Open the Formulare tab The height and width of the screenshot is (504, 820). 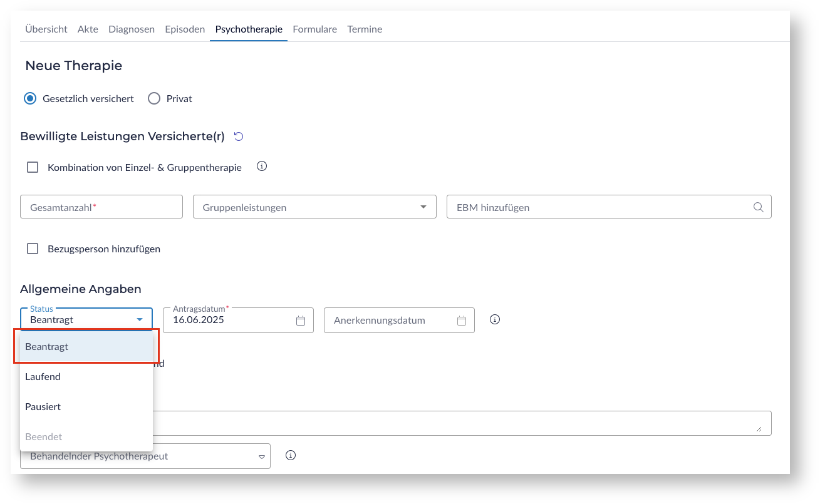coord(314,29)
